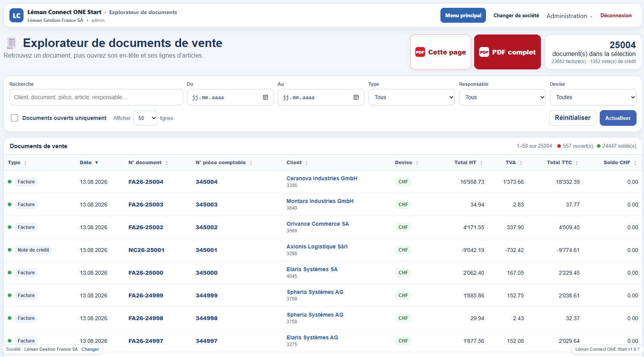Sort by Type column arrows

tap(25, 163)
